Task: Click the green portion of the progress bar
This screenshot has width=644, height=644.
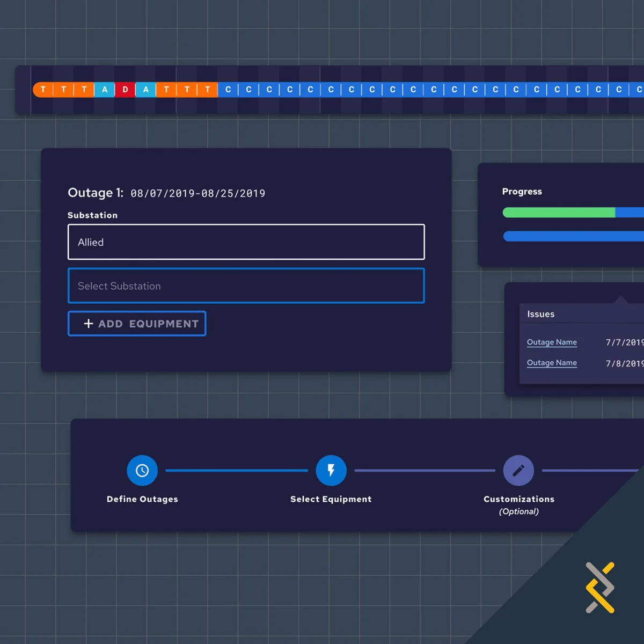Action: [x=559, y=213]
